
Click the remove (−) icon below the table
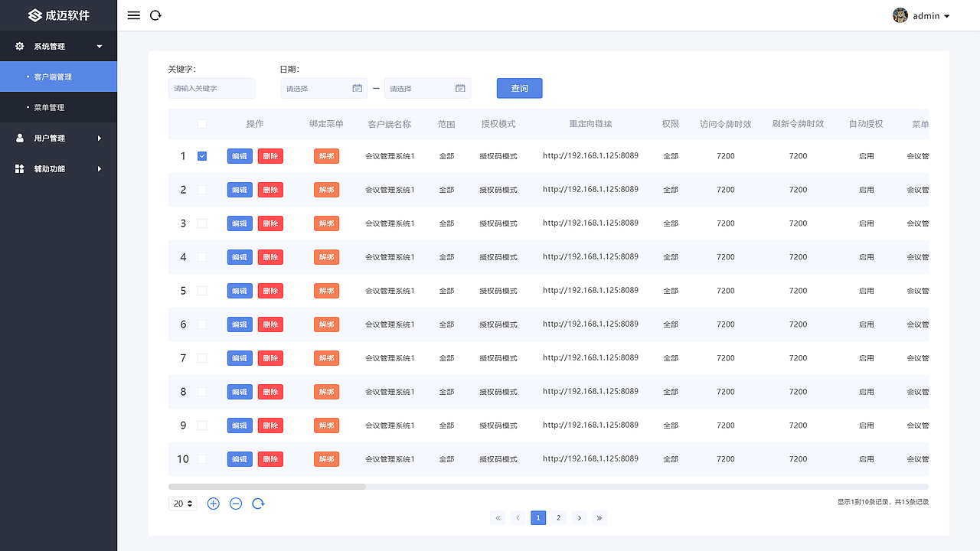tap(236, 503)
